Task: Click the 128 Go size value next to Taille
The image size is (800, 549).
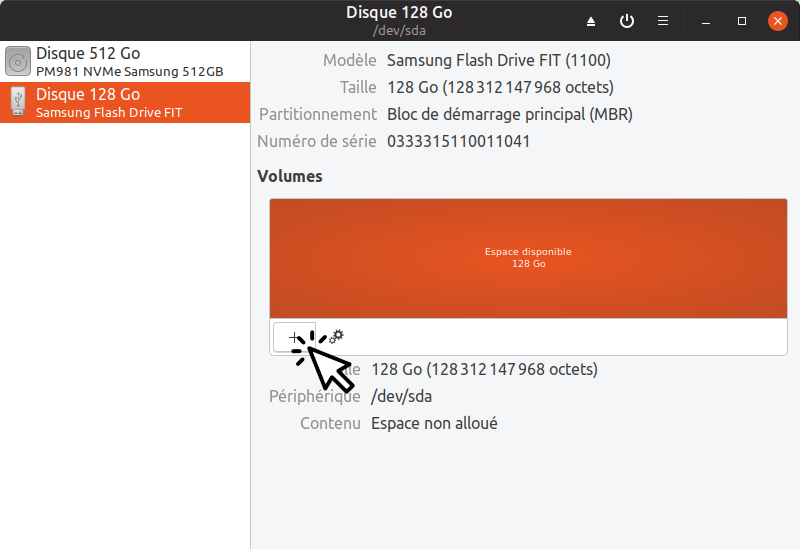Action: [x=500, y=87]
